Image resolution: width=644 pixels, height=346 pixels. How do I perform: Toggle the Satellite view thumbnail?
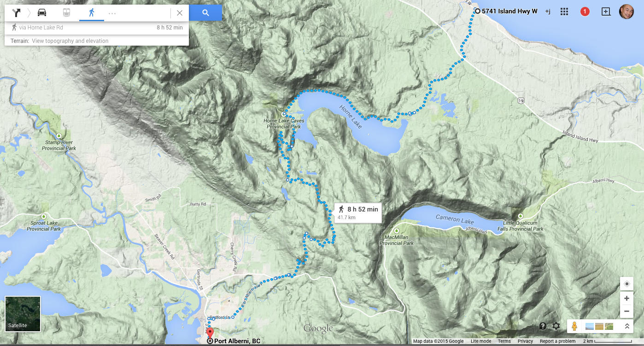click(x=23, y=314)
